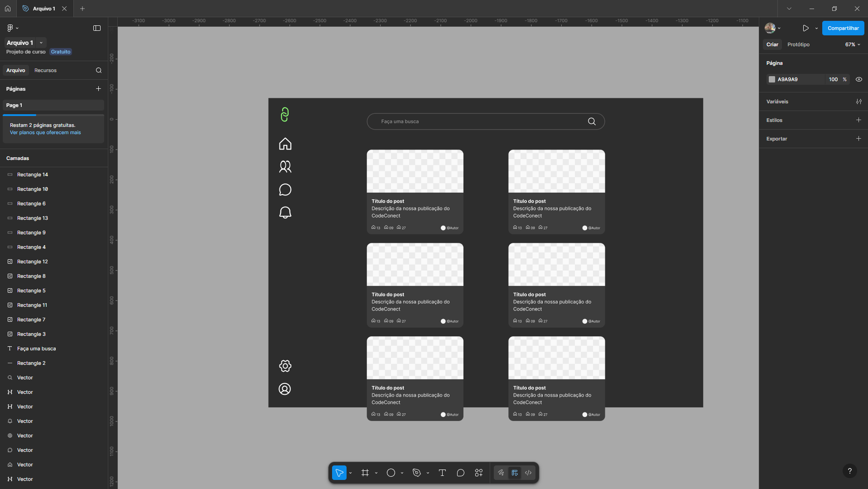
Task: Expand Move tool options chevron
Action: (351, 473)
